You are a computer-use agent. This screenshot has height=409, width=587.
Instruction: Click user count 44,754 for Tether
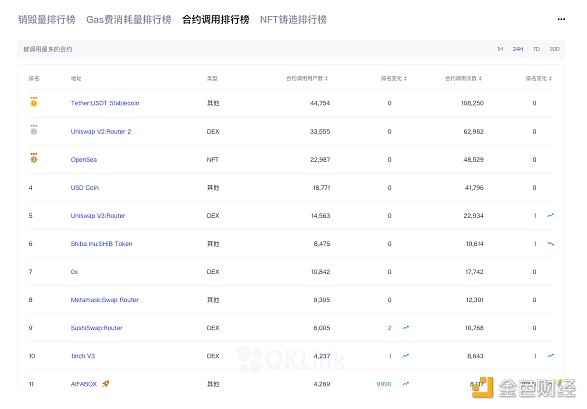pyautogui.click(x=320, y=103)
